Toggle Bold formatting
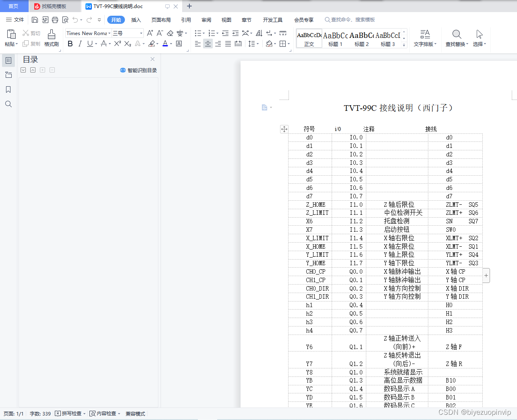Image resolution: width=517 pixels, height=420 pixels. (70, 44)
